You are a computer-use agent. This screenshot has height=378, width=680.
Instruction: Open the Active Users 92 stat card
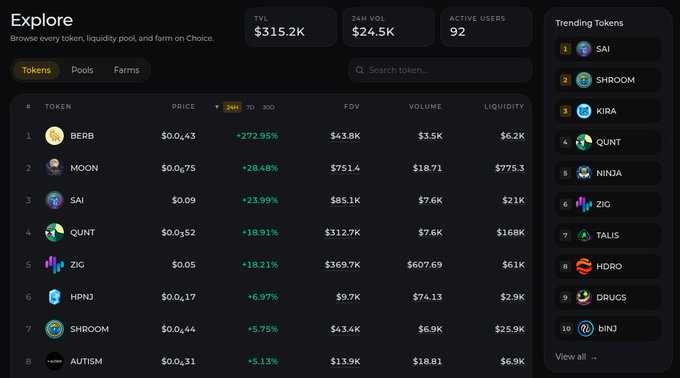[486, 27]
